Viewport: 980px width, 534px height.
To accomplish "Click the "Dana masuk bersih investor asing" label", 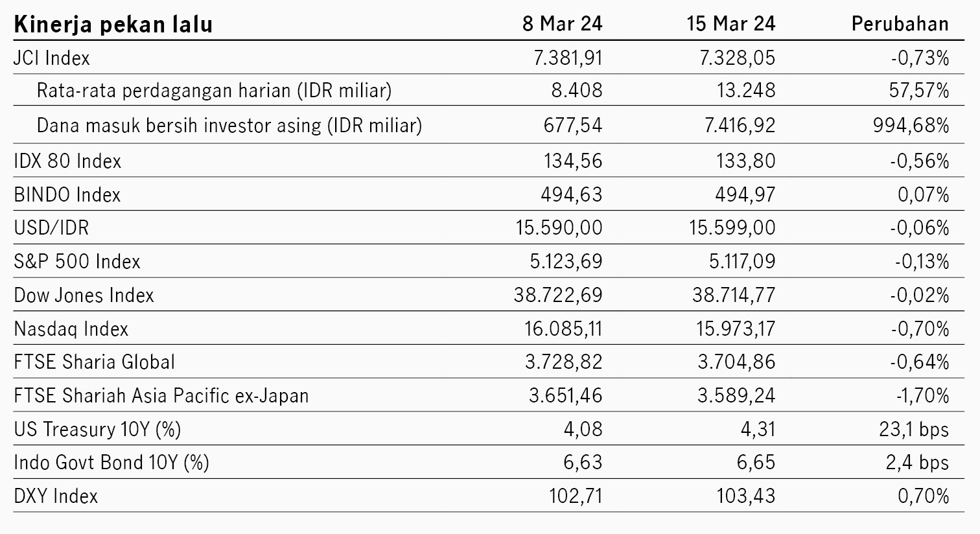I will (x=229, y=125).
